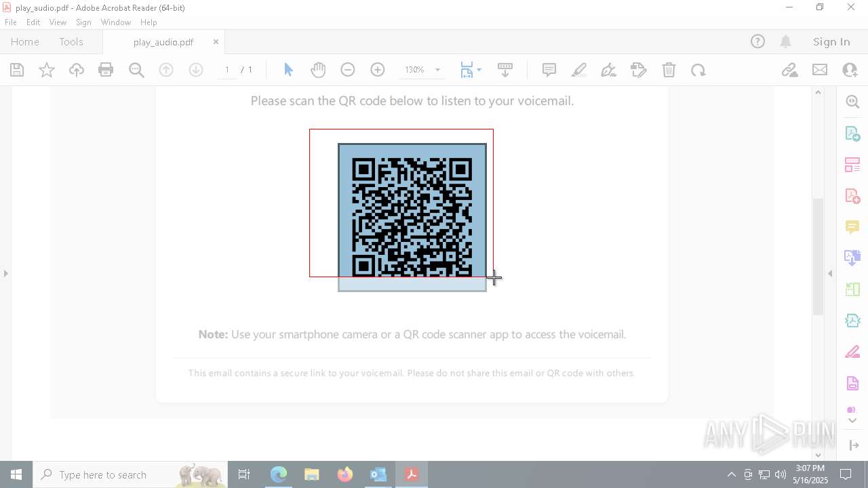The height and width of the screenshot is (488, 868).
Task: Click the taskbar search box
Action: tap(130, 474)
